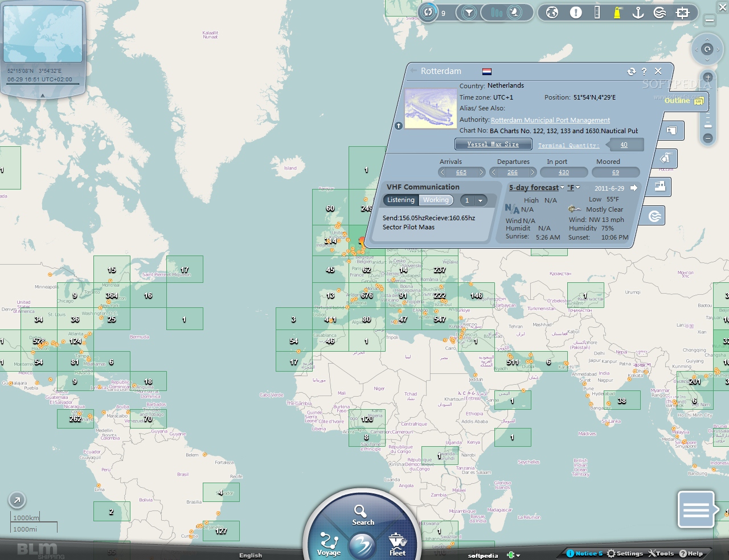Open the Notice 5 menu
Viewport: 729px width, 560px height.
585,554
